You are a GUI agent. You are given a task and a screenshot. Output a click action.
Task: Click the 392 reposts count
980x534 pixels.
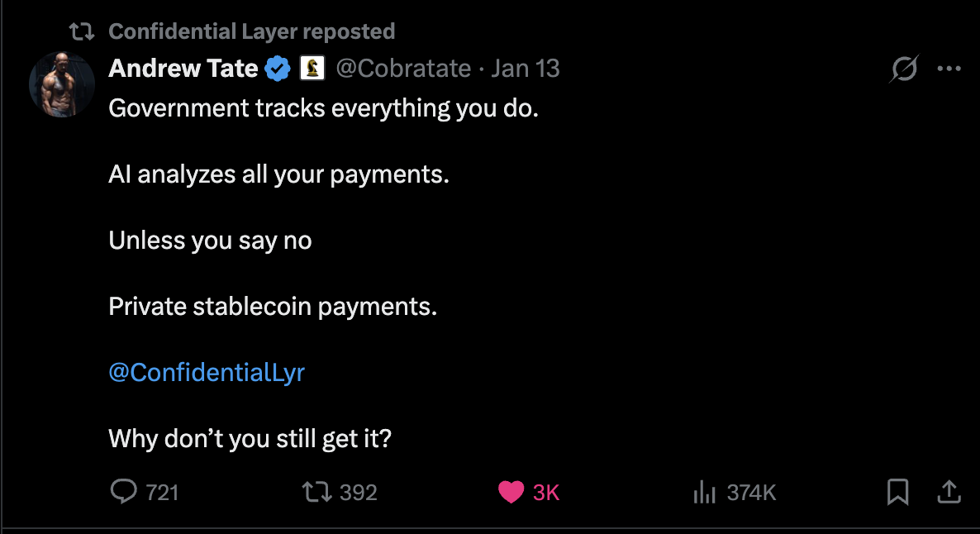tap(356, 492)
